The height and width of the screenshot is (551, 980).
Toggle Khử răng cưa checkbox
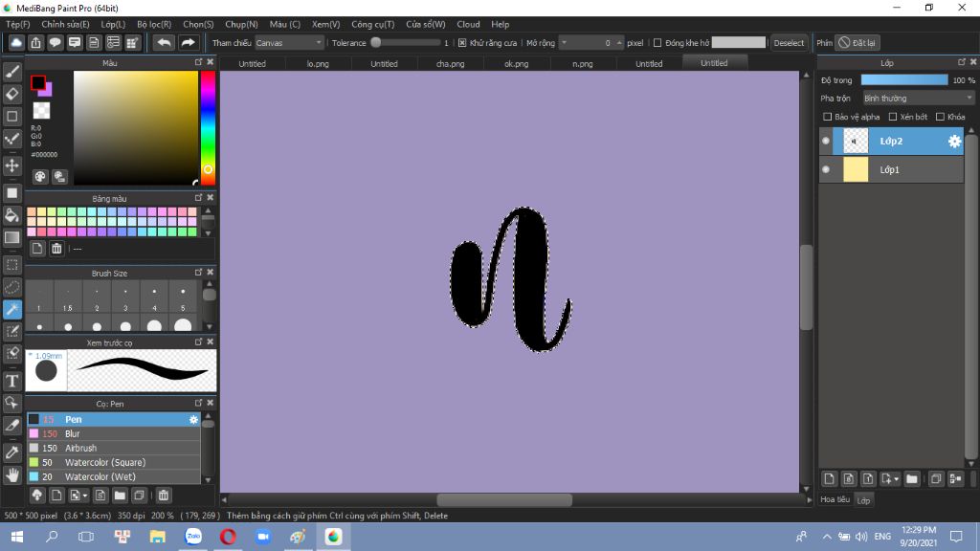[x=462, y=43]
